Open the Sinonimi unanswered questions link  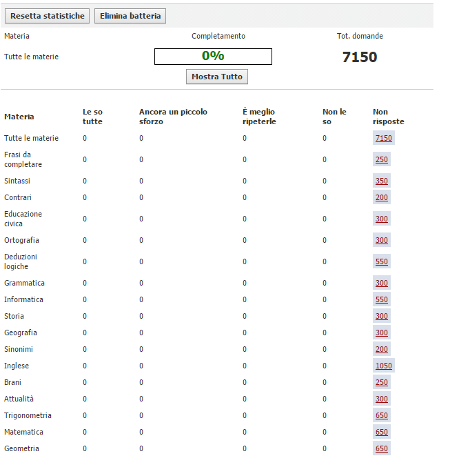point(382,349)
